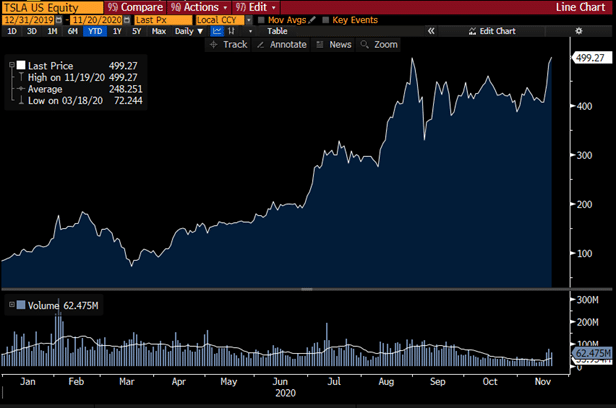This screenshot has width=616, height=408.
Task: Open the News tool
Action: pyautogui.click(x=334, y=44)
